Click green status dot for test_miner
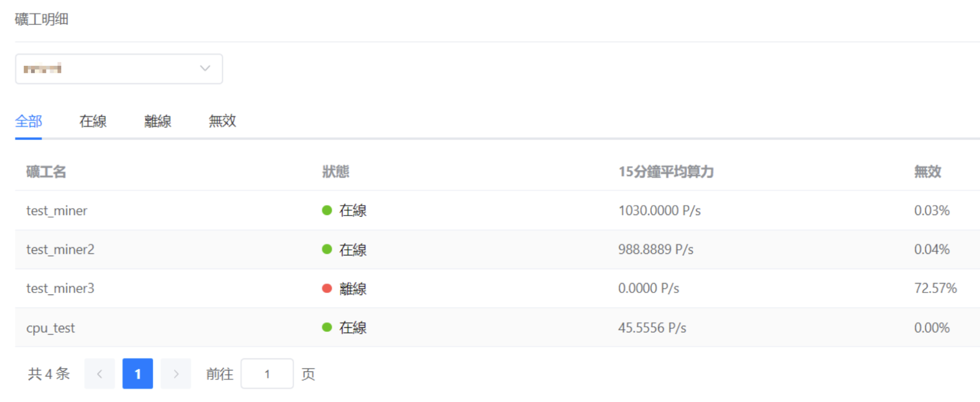The image size is (980, 402). tap(326, 210)
